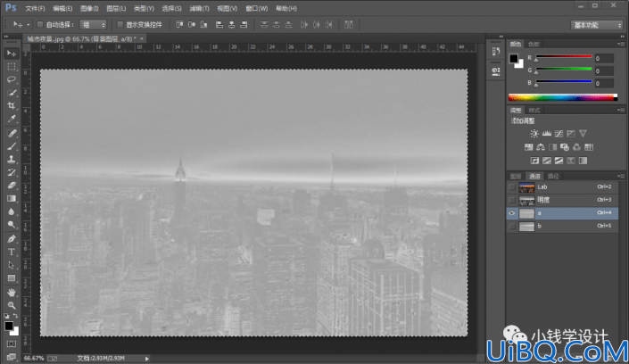Open the Color panel flyout menu

(x=621, y=44)
